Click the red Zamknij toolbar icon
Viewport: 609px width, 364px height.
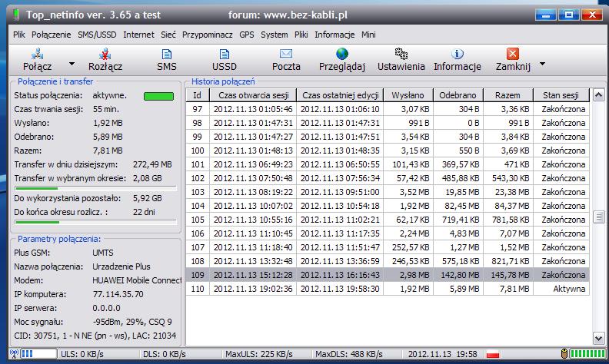pyautogui.click(x=513, y=54)
